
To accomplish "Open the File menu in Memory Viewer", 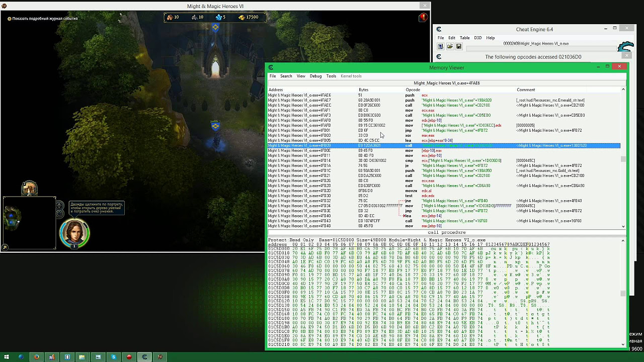I will tap(272, 76).
